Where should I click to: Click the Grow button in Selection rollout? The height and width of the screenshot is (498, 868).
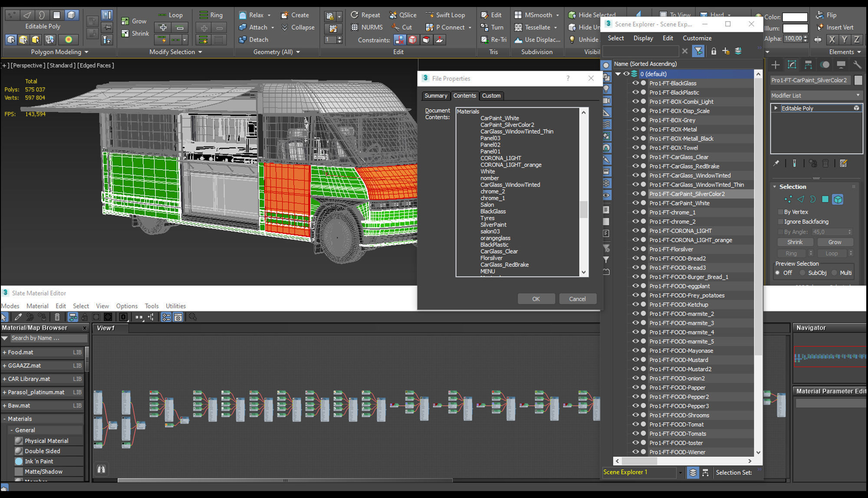(835, 242)
